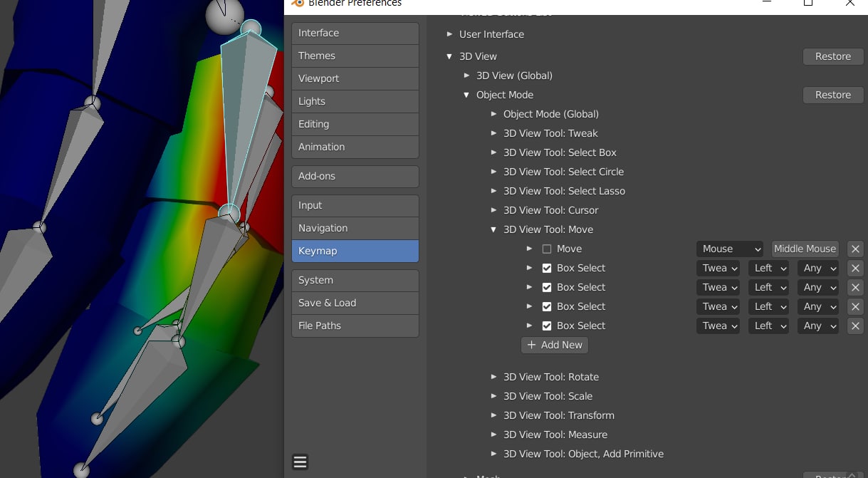This screenshot has width=868, height=478.
Task: Select the Input preferences tab
Action: click(x=355, y=206)
